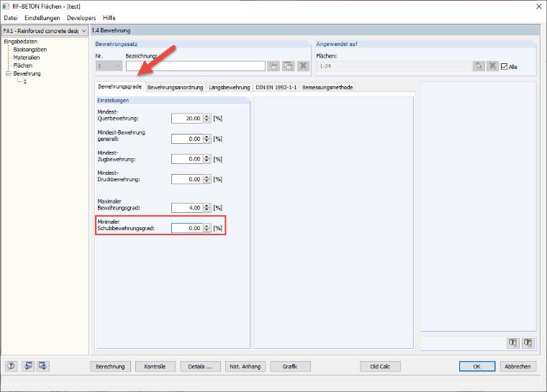Click the help question mark icon

pyautogui.click(x=12, y=366)
